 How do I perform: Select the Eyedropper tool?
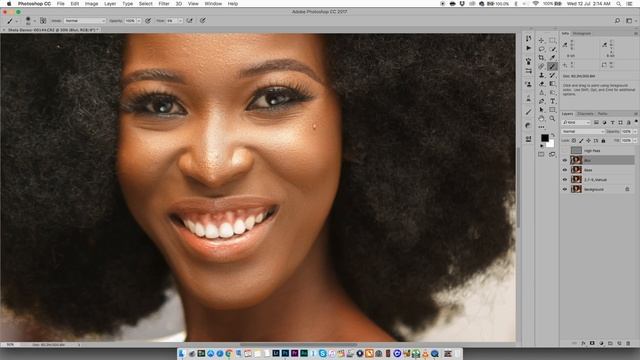(x=552, y=58)
